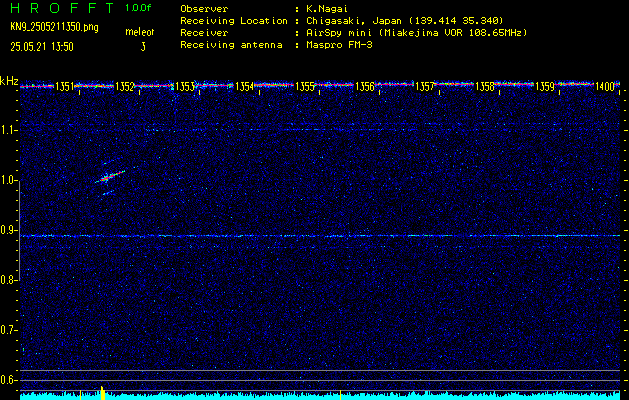Image resolution: width=629 pixels, height=400 pixels.
Task: Click the 0.8 kHz axis label
Action: click(x=9, y=280)
